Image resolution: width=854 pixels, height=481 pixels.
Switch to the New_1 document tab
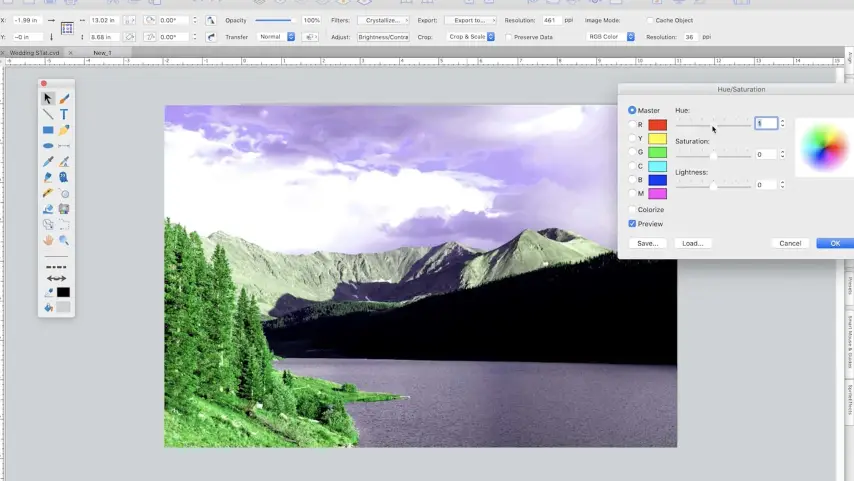coord(102,52)
